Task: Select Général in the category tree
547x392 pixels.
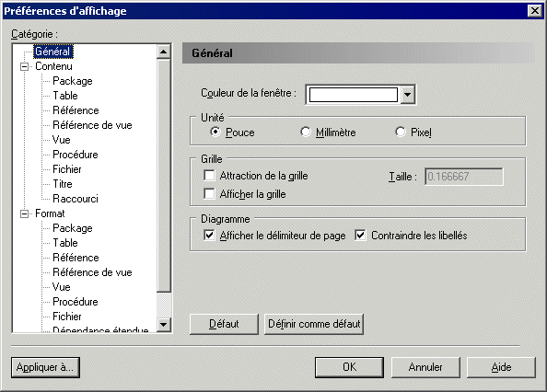Action: pyautogui.click(x=53, y=52)
